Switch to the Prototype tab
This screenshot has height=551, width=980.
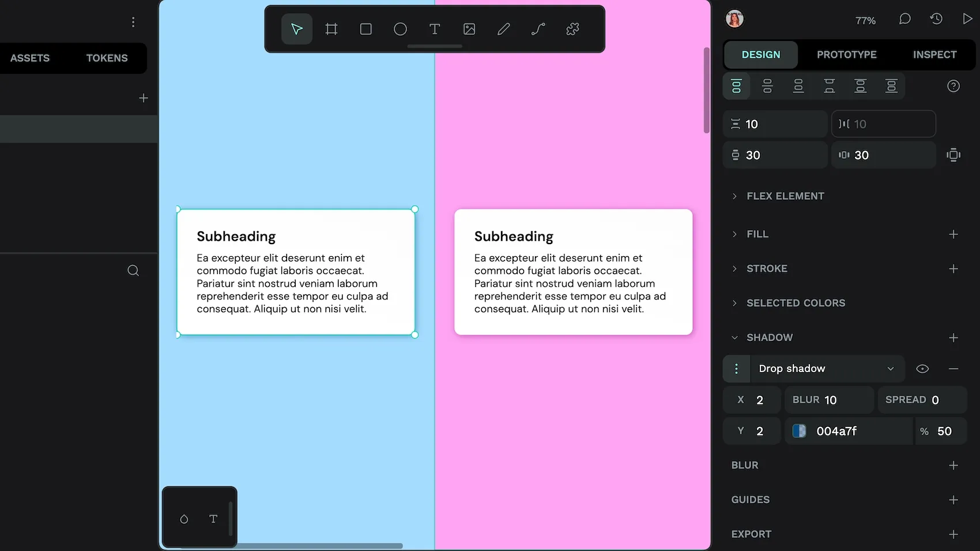pos(846,55)
